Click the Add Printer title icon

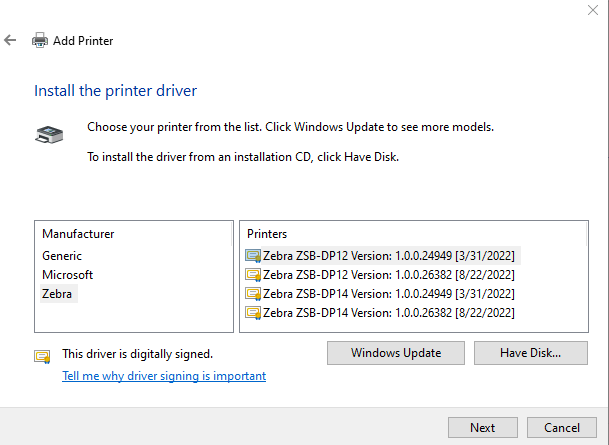40,40
